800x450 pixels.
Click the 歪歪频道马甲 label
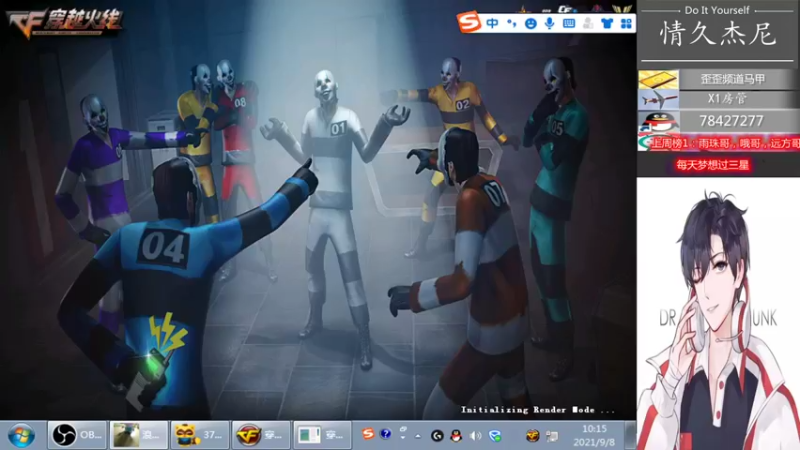pyautogui.click(x=733, y=79)
